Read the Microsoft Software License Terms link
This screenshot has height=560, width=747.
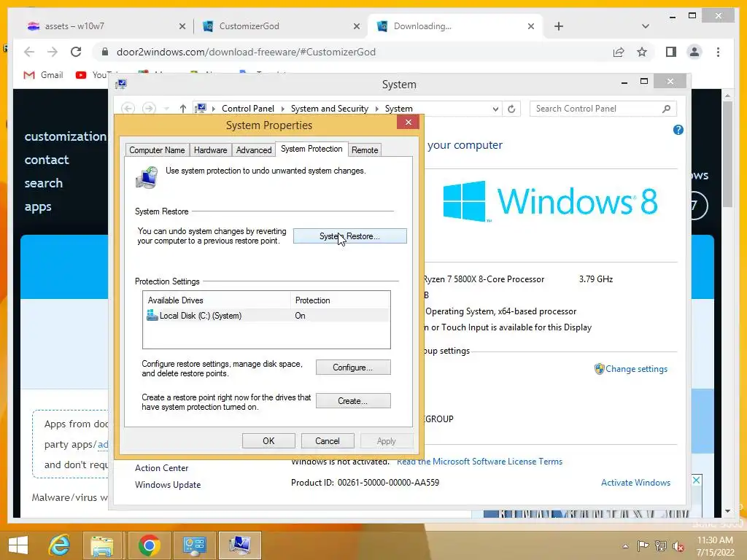480,462
